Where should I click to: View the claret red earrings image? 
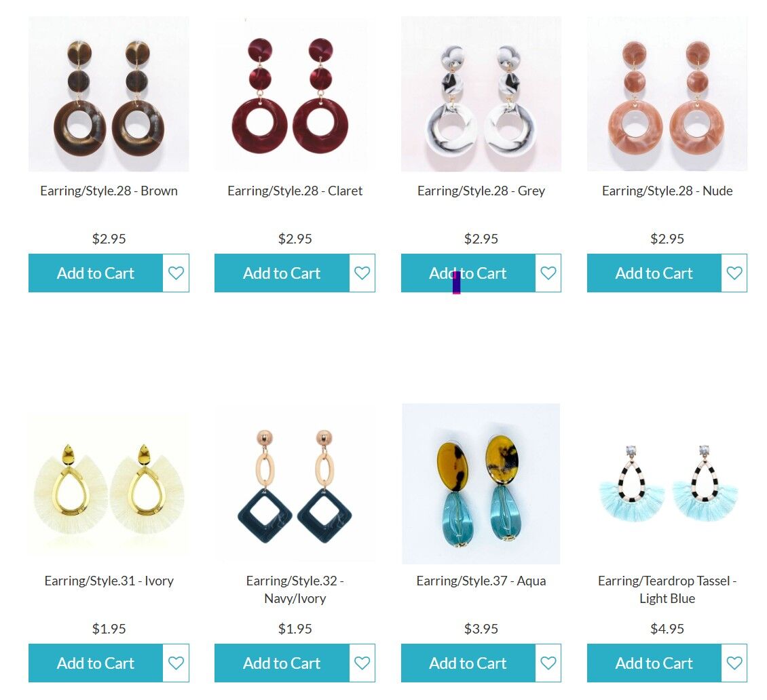tap(295, 94)
